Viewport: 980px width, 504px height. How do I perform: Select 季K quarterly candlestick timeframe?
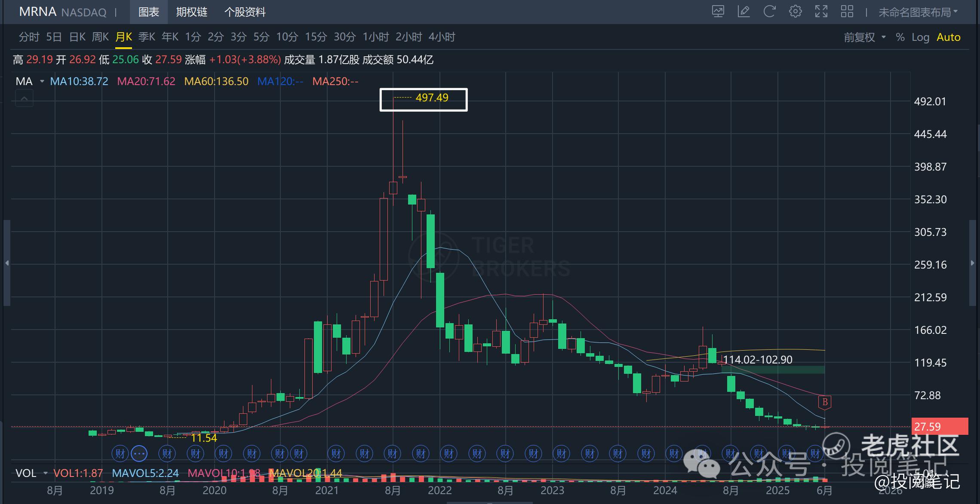click(147, 37)
